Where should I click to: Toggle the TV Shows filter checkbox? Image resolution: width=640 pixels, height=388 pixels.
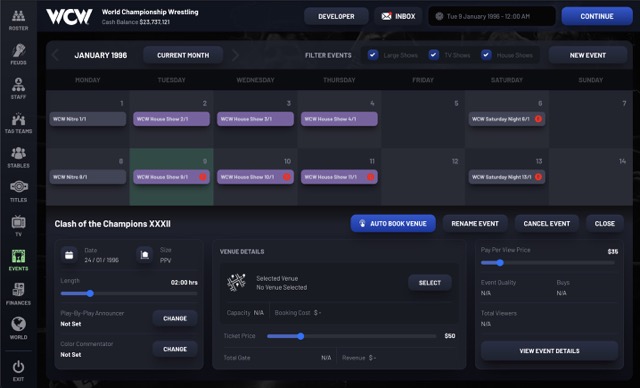pyautogui.click(x=434, y=55)
